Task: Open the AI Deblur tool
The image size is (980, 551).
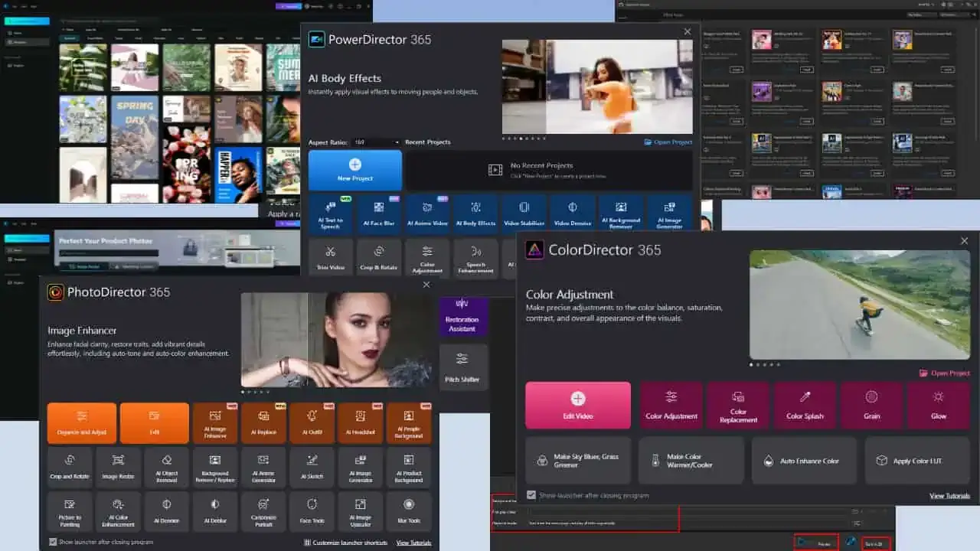Action: 215,512
